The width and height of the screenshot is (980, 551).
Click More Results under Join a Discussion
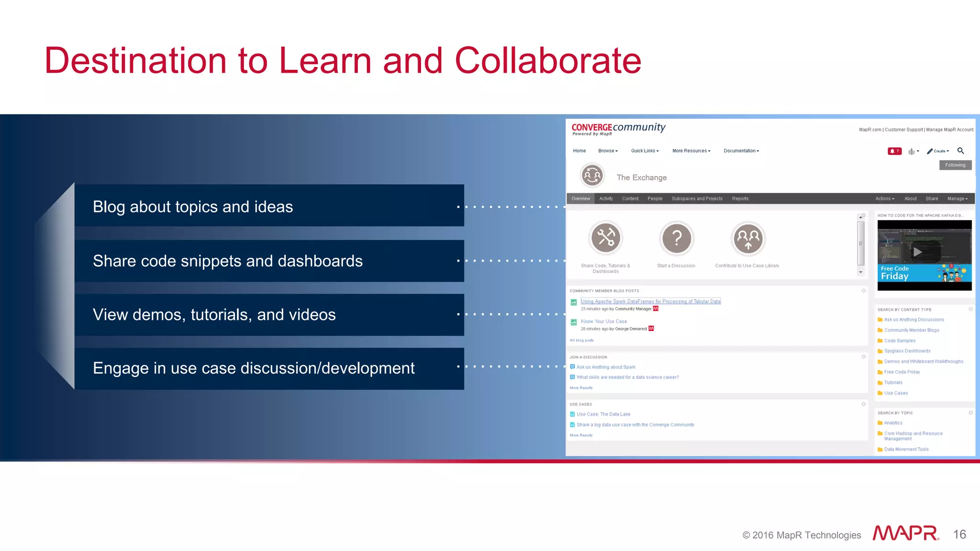tap(581, 388)
